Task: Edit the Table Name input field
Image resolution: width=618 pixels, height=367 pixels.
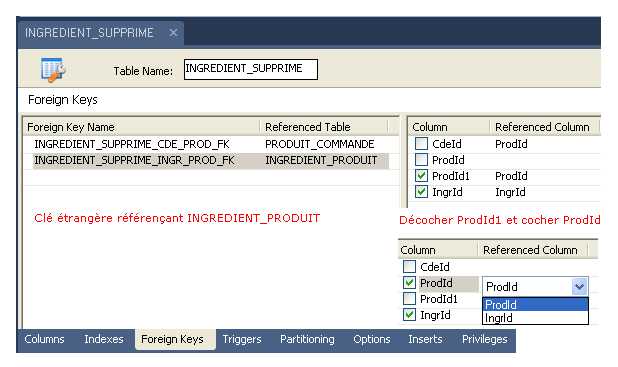Action: point(251,69)
